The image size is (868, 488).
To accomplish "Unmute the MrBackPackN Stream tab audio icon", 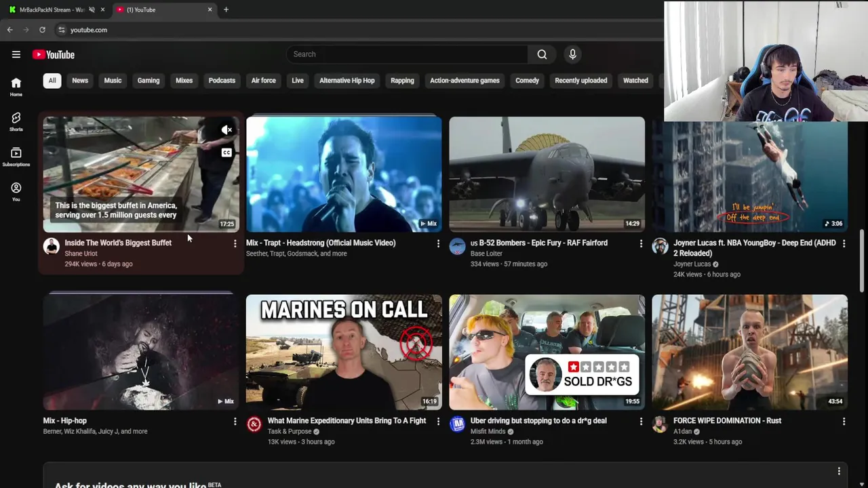I will click(92, 9).
